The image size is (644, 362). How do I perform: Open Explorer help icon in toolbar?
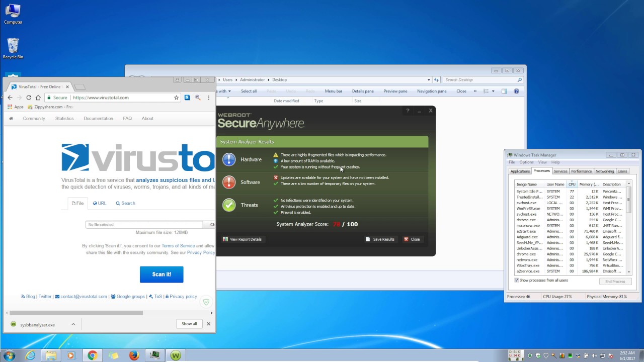(516, 91)
